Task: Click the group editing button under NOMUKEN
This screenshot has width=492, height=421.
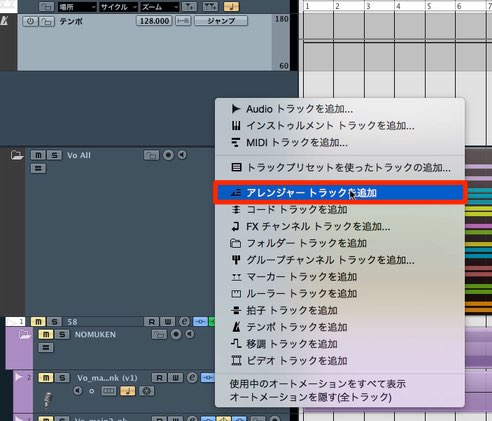Action: 46,348
